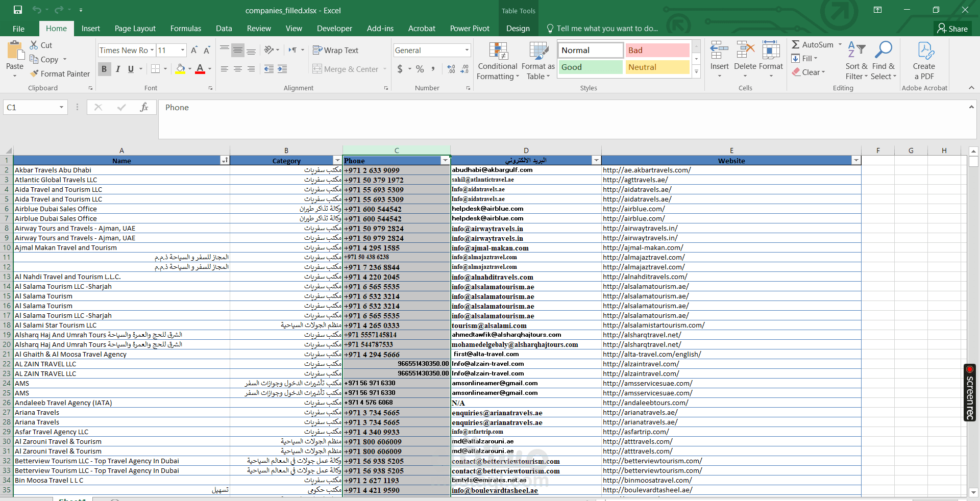The height and width of the screenshot is (501, 980).
Task: Click the Percent Style icon
Action: point(420,69)
